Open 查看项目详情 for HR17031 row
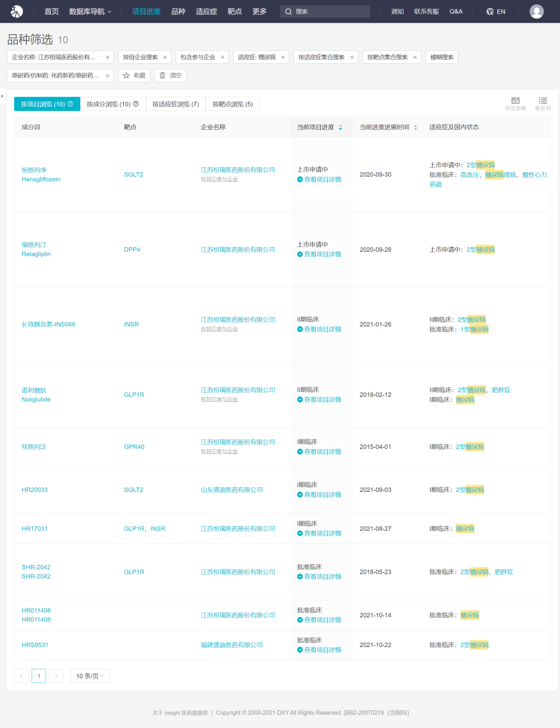The height and width of the screenshot is (728, 560). point(319,533)
